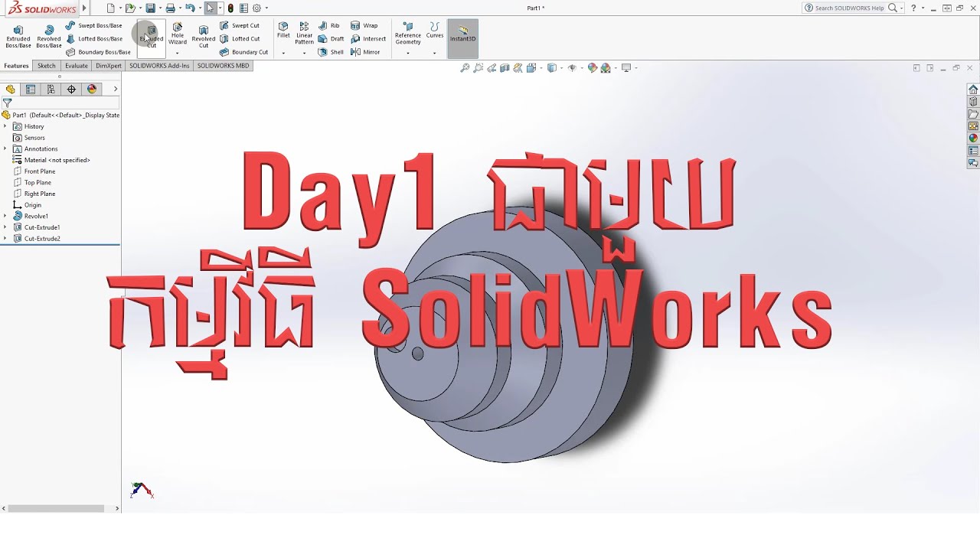Open the ConfigurationManager tab

pos(51,89)
